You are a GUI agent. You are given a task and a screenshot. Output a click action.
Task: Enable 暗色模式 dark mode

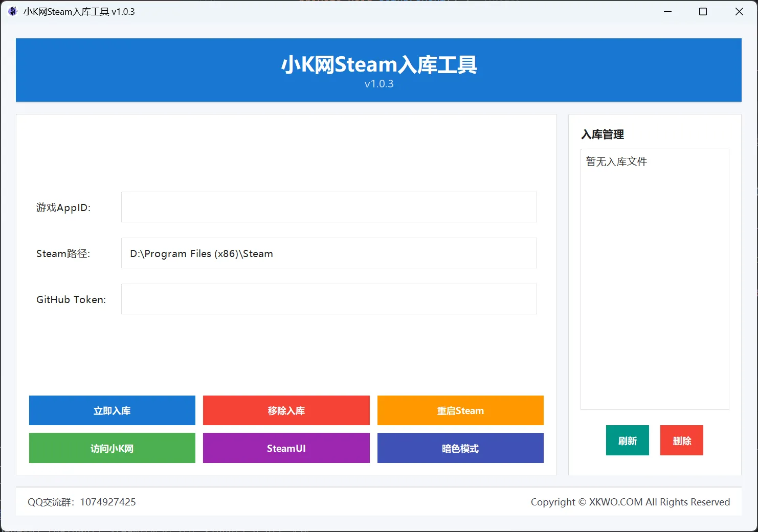[x=460, y=448]
